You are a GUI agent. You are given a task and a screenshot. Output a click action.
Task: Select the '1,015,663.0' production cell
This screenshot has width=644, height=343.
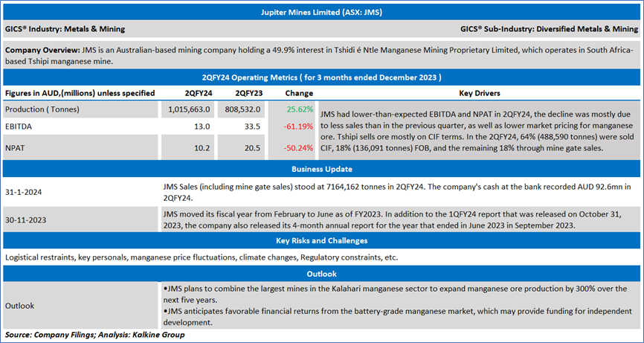click(190, 109)
